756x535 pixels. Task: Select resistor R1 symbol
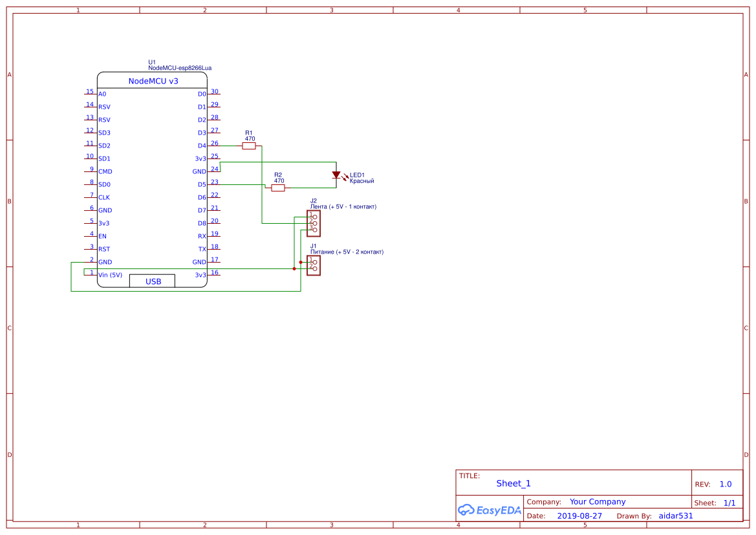[x=249, y=146]
